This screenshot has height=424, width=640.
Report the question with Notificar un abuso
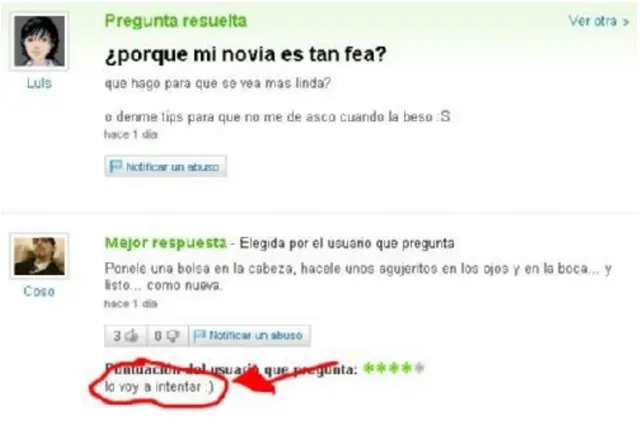pos(165,166)
